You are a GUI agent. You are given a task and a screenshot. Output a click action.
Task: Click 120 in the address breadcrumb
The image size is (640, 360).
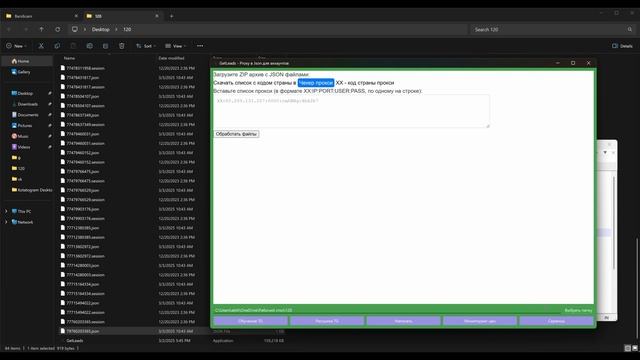[x=127, y=29]
